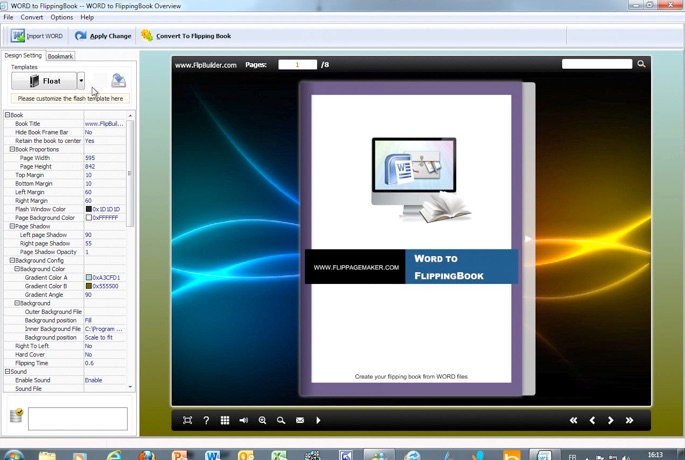Select the Hard Cover row
685x460 pixels.
pos(65,354)
